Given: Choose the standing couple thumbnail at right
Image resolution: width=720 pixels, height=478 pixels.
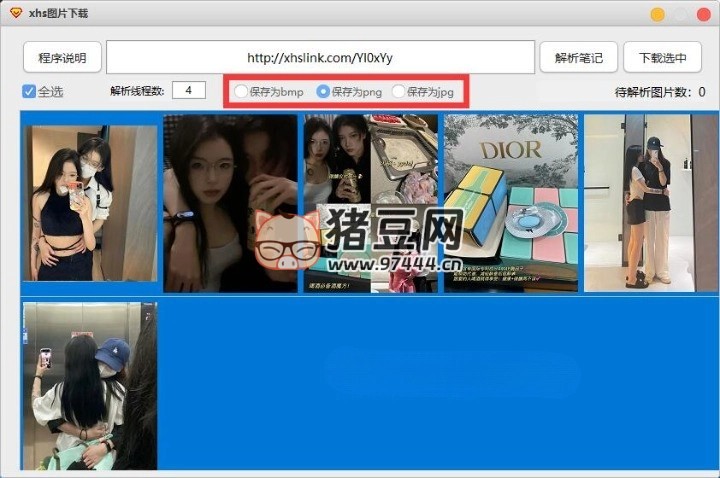Looking at the screenshot, I should tap(644, 203).
